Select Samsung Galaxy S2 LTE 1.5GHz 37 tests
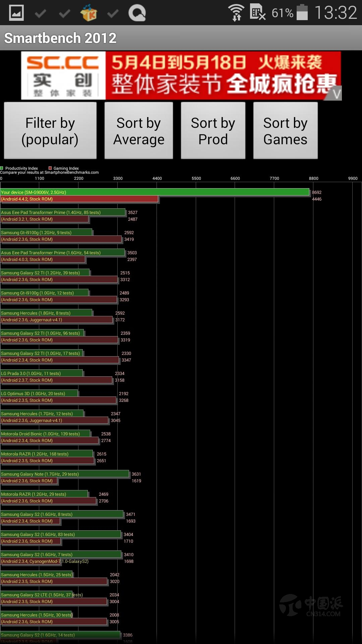This screenshot has width=362, height=644. pos(36,595)
